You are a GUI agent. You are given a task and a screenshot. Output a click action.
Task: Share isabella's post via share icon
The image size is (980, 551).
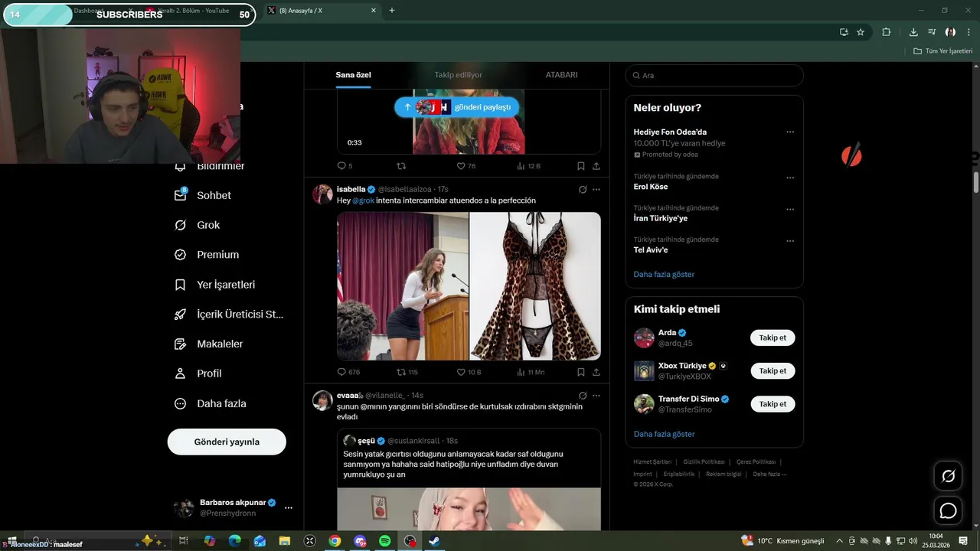point(596,372)
